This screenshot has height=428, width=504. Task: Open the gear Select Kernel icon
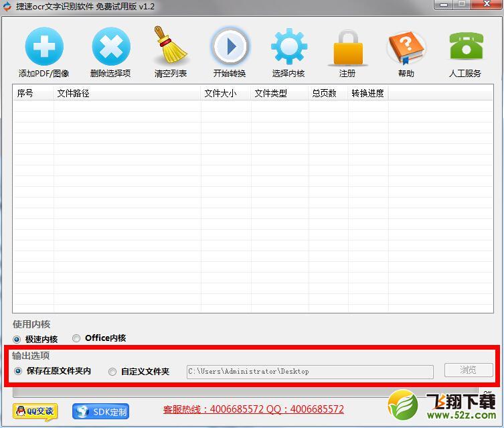(288, 46)
